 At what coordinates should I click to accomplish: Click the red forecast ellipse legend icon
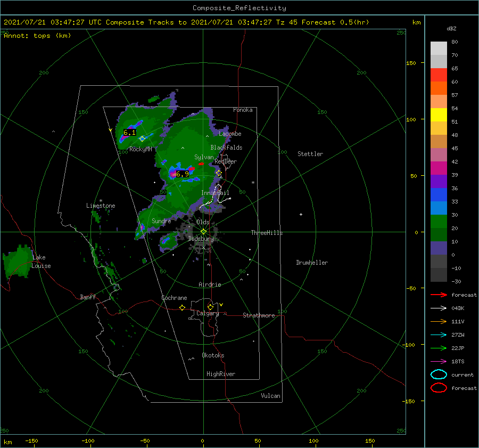(439, 388)
